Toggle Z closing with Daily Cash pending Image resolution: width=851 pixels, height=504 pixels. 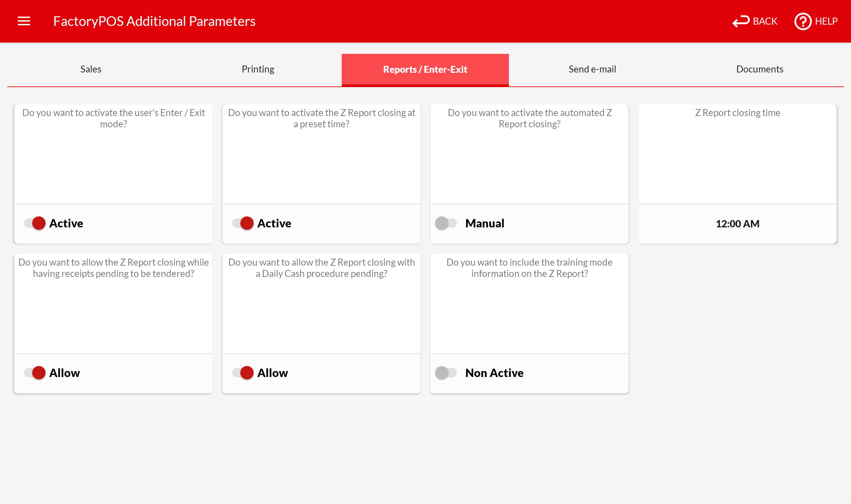243,373
